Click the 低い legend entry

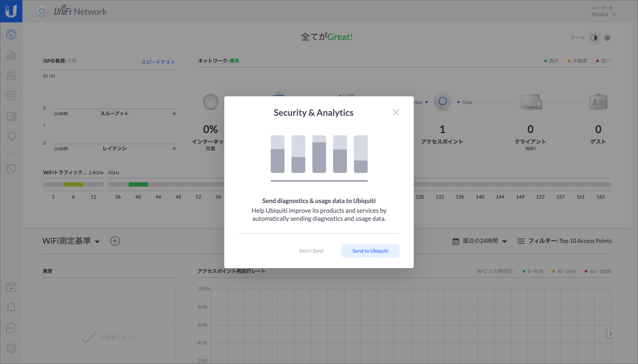point(603,61)
